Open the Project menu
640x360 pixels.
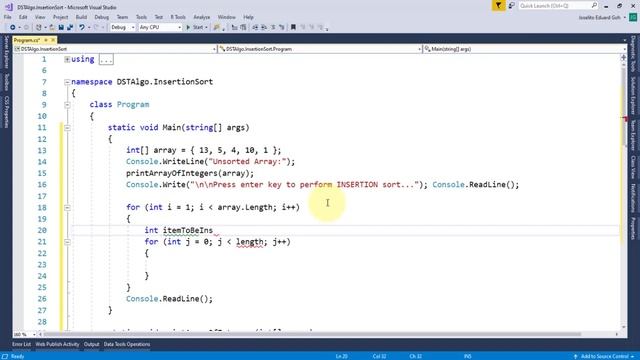coord(60,17)
